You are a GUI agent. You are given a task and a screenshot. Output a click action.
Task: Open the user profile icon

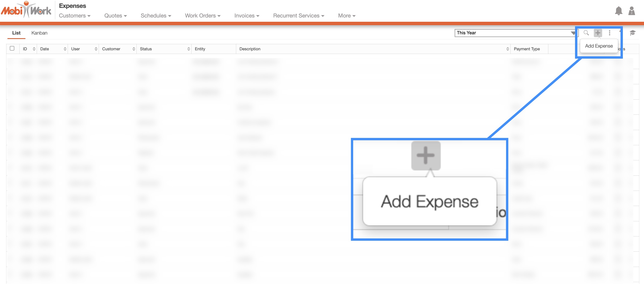[631, 11]
